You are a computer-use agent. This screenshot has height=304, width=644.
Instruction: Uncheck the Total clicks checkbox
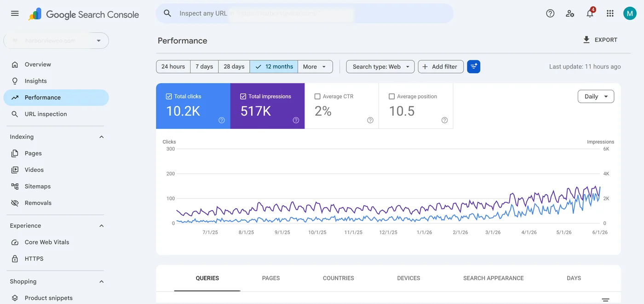168,97
